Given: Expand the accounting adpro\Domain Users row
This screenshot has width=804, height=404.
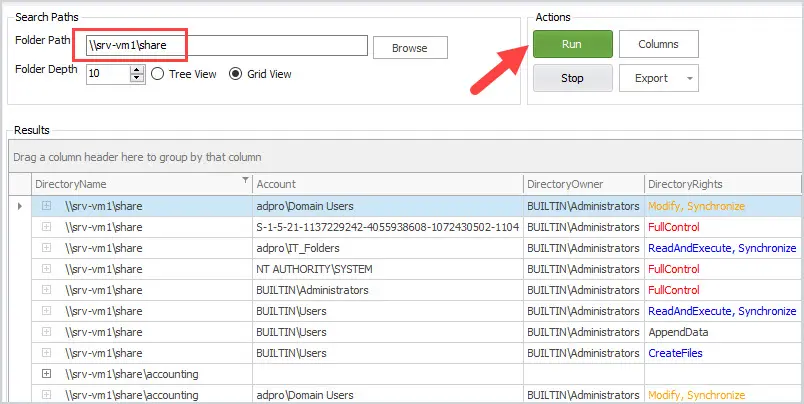Looking at the screenshot, I should point(47,395).
